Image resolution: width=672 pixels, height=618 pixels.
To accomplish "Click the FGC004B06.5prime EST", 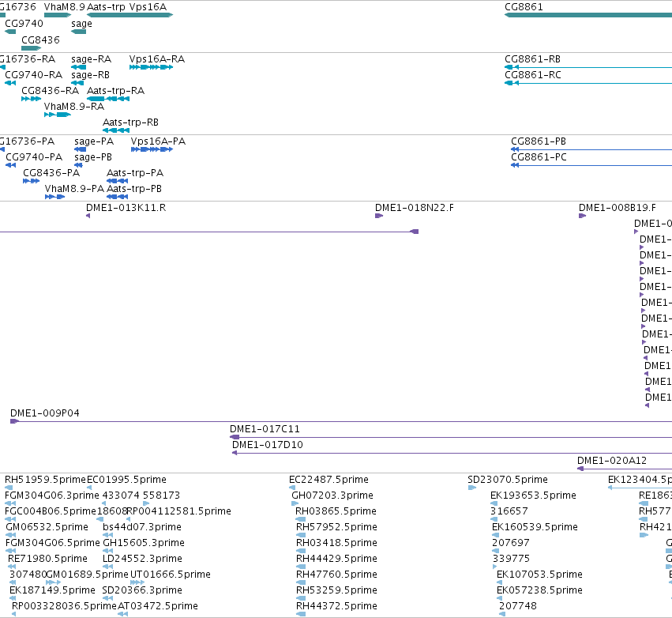I will tap(10, 520).
